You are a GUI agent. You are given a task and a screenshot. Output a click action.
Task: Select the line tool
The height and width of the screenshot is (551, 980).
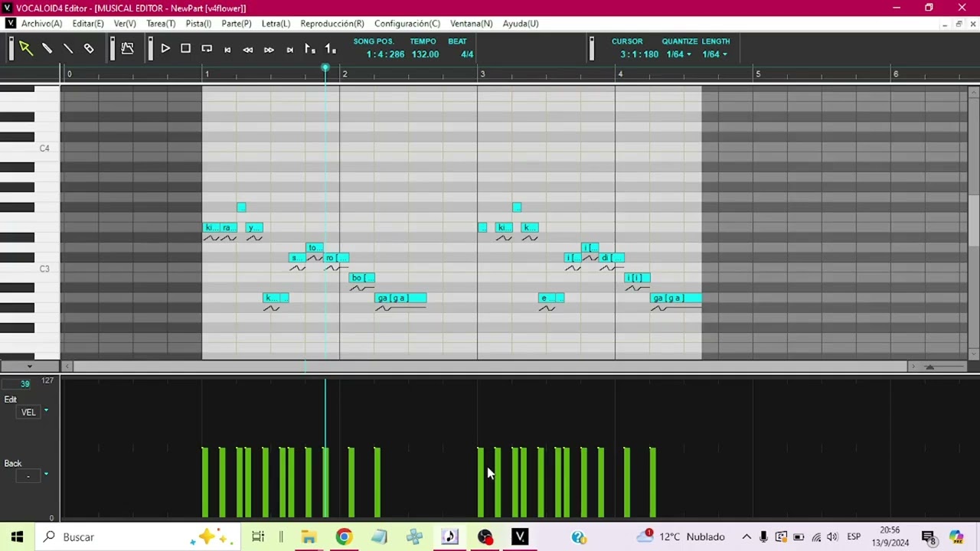click(x=67, y=49)
